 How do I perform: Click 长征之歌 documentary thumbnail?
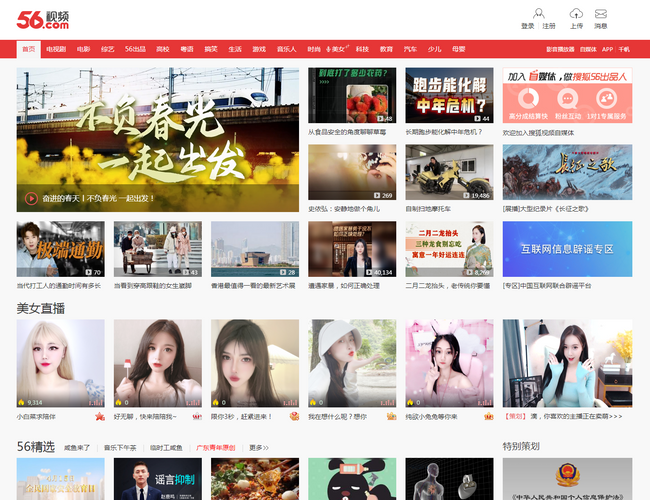567,172
